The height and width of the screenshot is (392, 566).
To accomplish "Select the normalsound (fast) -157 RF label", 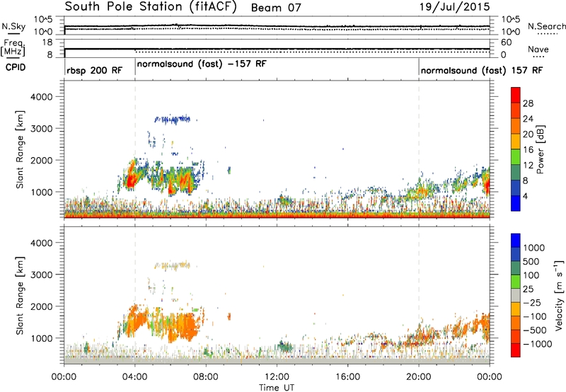I will pos(202,64).
